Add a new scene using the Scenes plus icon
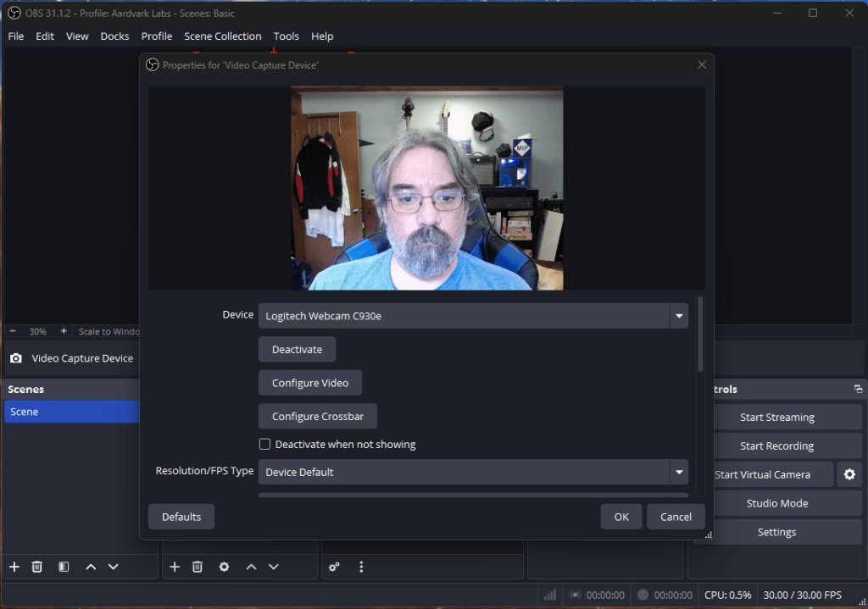The image size is (868, 609). coord(14,567)
